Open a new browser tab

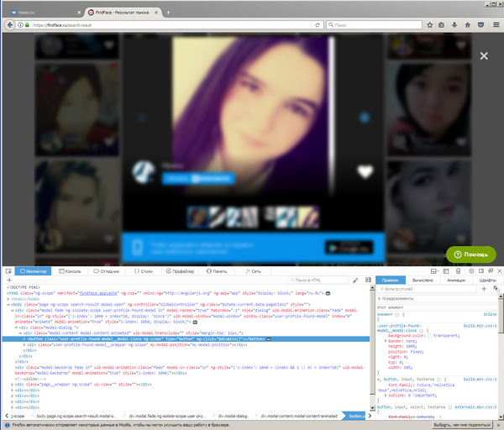point(168,13)
